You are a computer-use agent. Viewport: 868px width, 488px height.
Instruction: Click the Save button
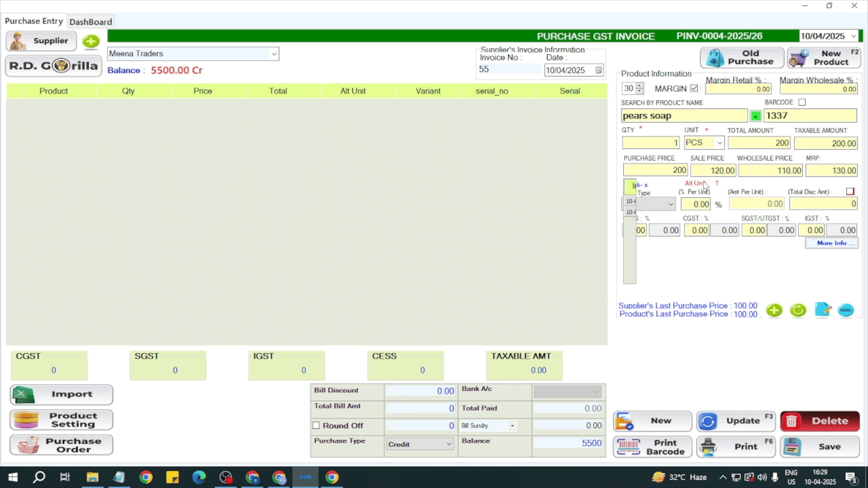tap(820, 446)
